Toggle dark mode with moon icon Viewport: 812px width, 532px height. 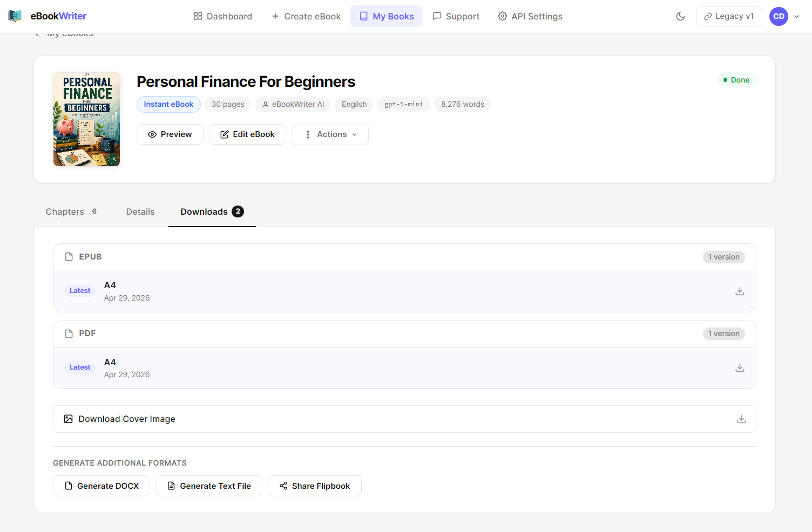680,16
